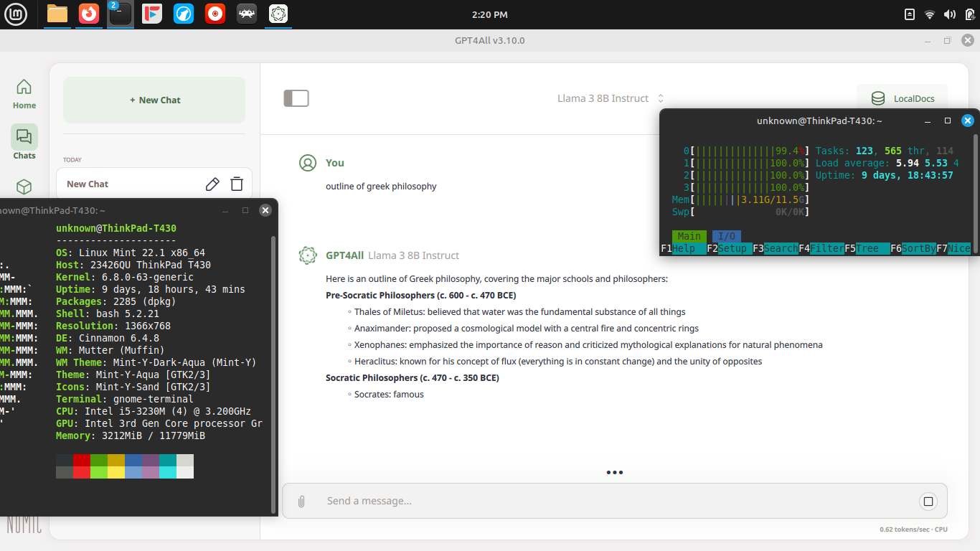Delete the New Chat with trash icon
Screen dimensions: 980x551
click(237, 184)
